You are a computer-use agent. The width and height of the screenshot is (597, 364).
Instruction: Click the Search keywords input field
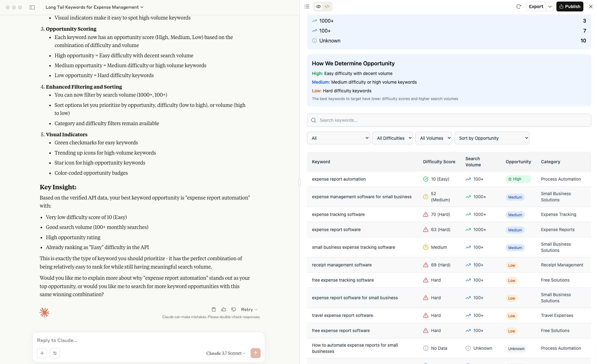[449, 120]
